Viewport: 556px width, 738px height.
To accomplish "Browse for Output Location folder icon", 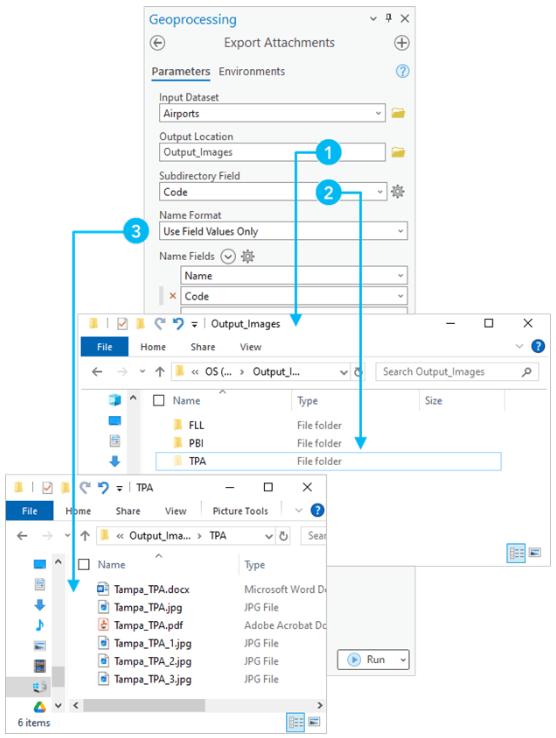I will pyautogui.click(x=398, y=152).
